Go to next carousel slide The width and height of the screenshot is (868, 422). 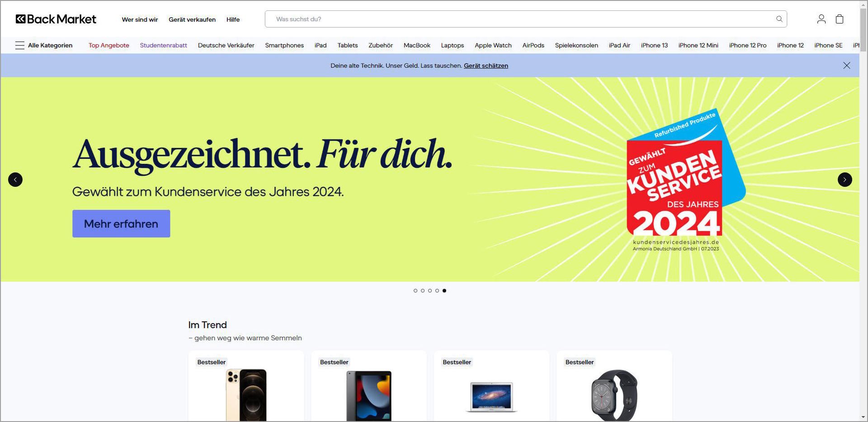[845, 180]
